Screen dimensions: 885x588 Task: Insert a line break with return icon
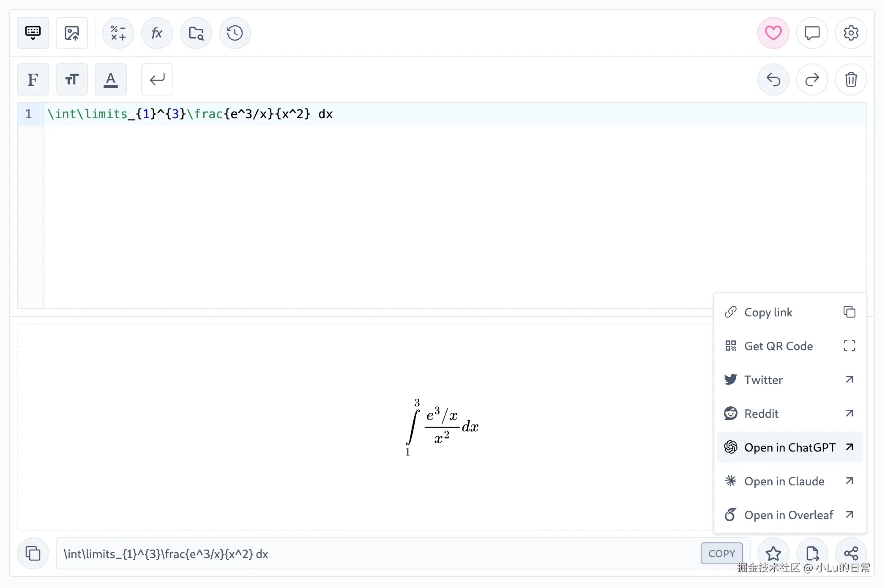tap(157, 79)
